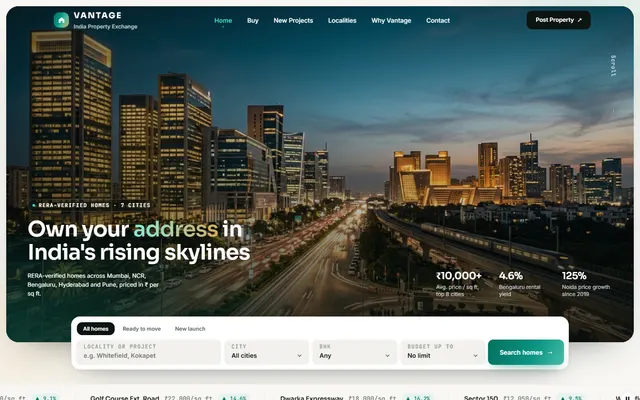This screenshot has height=400, width=640.
Task: Click the 125% price growth stat
Action: point(574,276)
